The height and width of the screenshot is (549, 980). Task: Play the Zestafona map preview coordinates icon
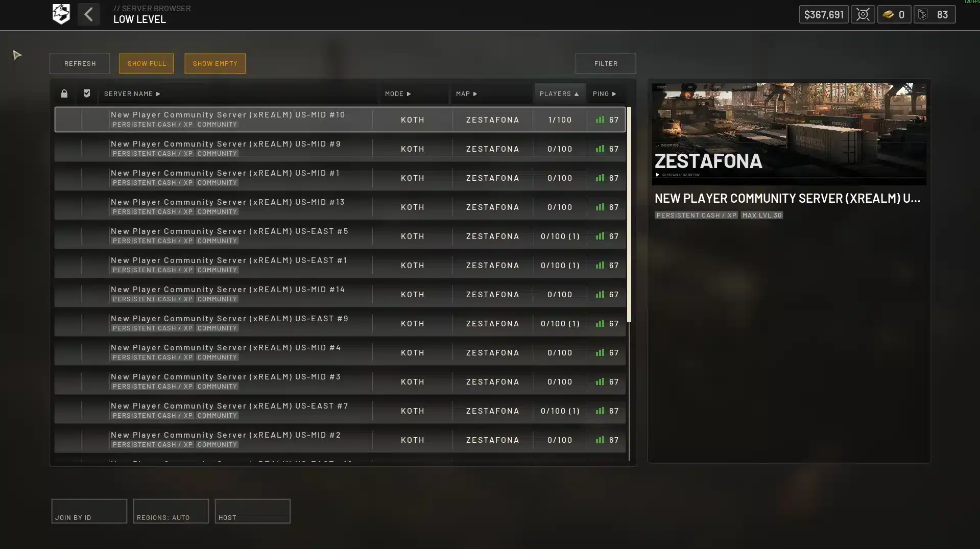[x=657, y=175]
